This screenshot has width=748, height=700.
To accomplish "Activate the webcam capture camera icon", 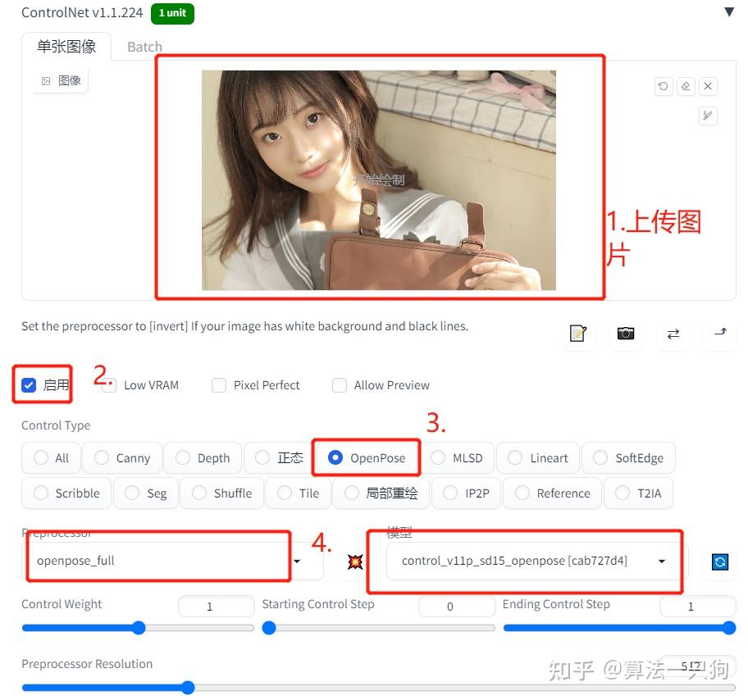I will [626, 334].
